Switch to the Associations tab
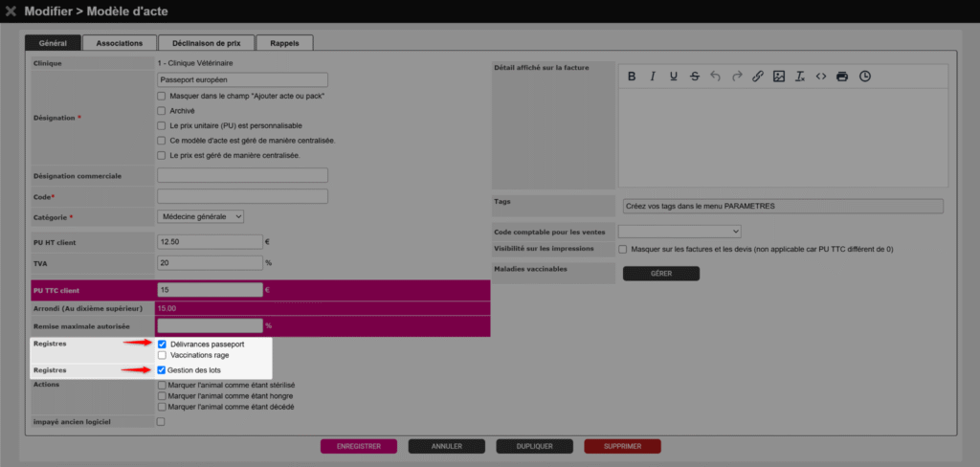This screenshot has width=980, height=467. pyautogui.click(x=119, y=43)
